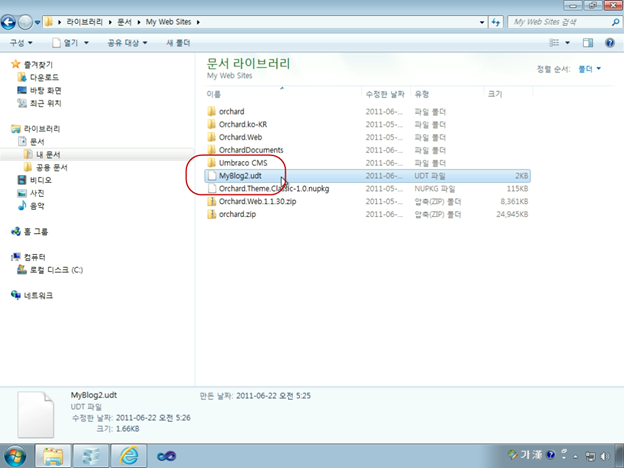Click the Internet Explorer taskbar icon
Viewport: 624px width, 468px height.
[x=129, y=456]
